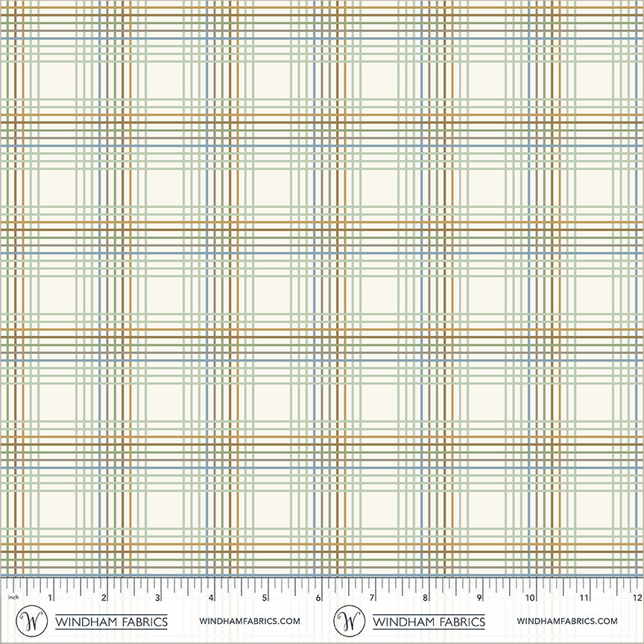Click the ruler number 3
This screenshot has height=644, width=644.
(157, 598)
